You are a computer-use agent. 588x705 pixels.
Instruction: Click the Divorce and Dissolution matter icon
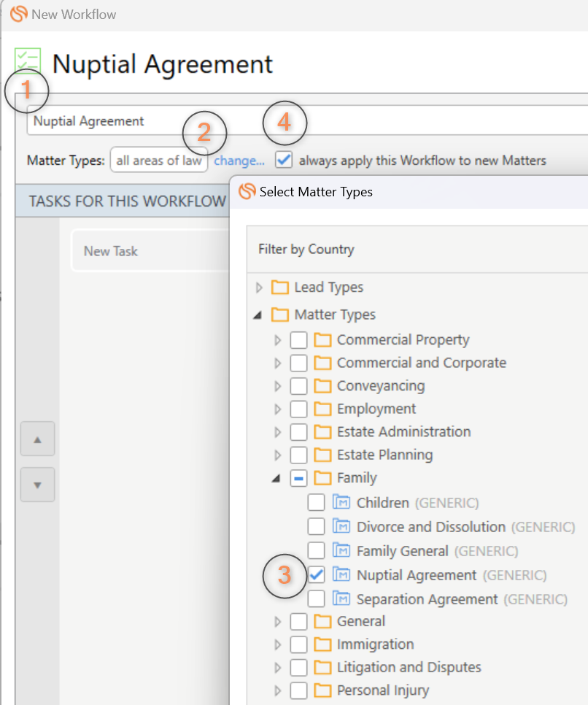pyautogui.click(x=341, y=526)
